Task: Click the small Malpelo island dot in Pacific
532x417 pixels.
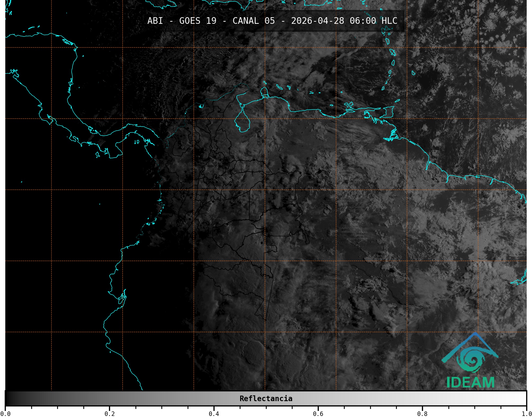Action: [100, 204]
